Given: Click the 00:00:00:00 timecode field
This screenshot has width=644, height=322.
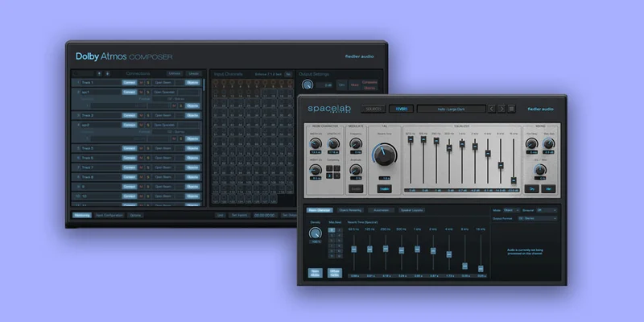Looking at the screenshot, I should point(266,215).
